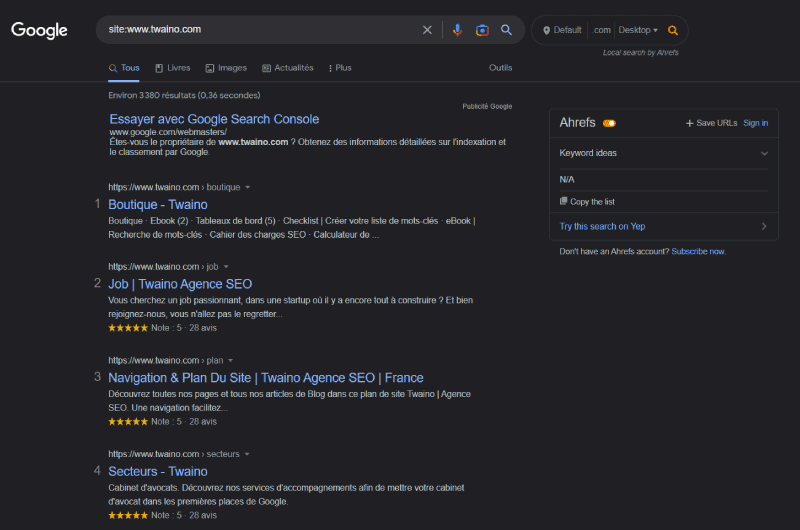Image resolution: width=800 pixels, height=530 pixels.
Task: Open dropdown arrow next to job URL
Action: 226,267
